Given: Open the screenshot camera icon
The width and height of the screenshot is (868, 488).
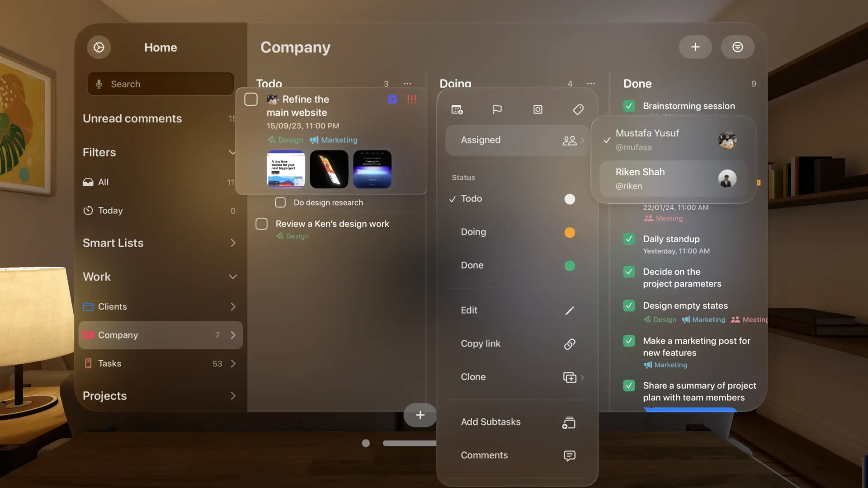Looking at the screenshot, I should (x=538, y=109).
